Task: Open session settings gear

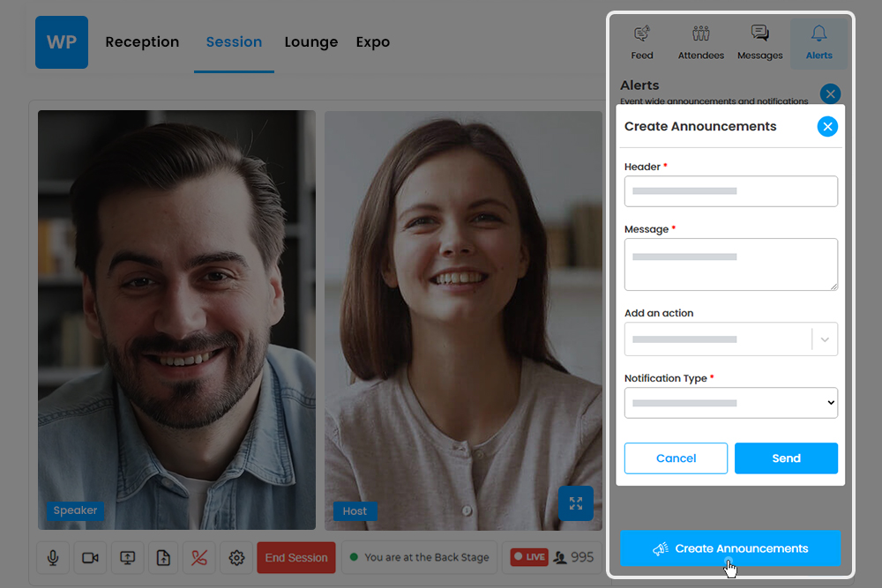Action: [236, 557]
